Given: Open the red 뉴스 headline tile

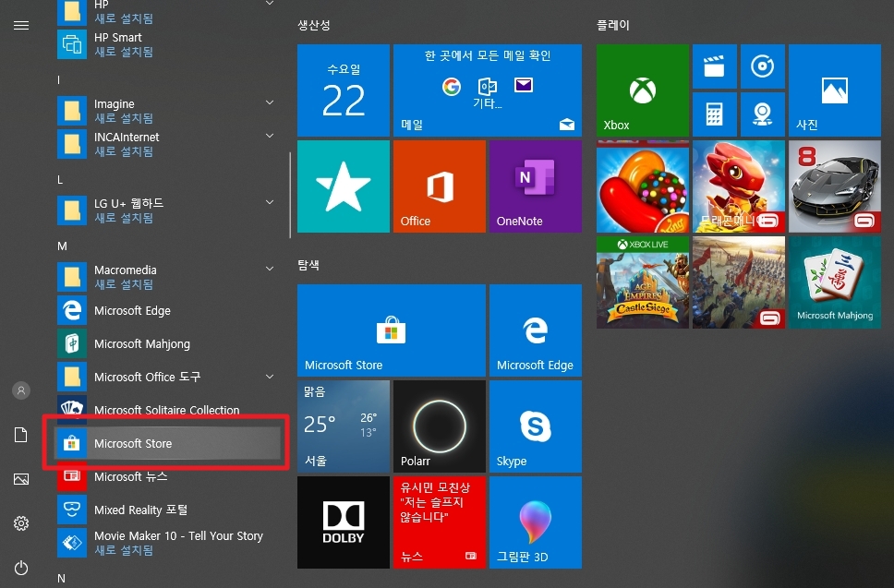Looking at the screenshot, I should click(439, 522).
